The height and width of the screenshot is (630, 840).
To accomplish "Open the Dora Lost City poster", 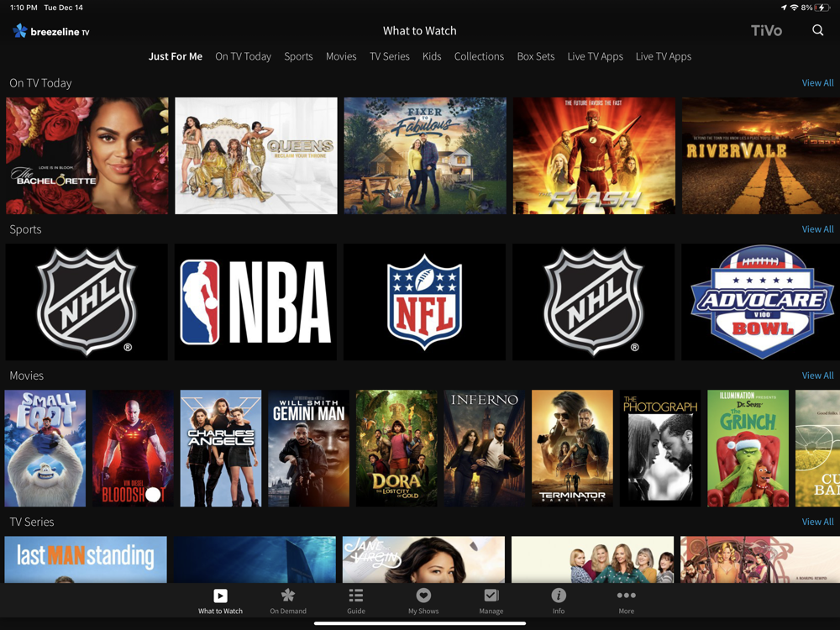I will click(396, 449).
